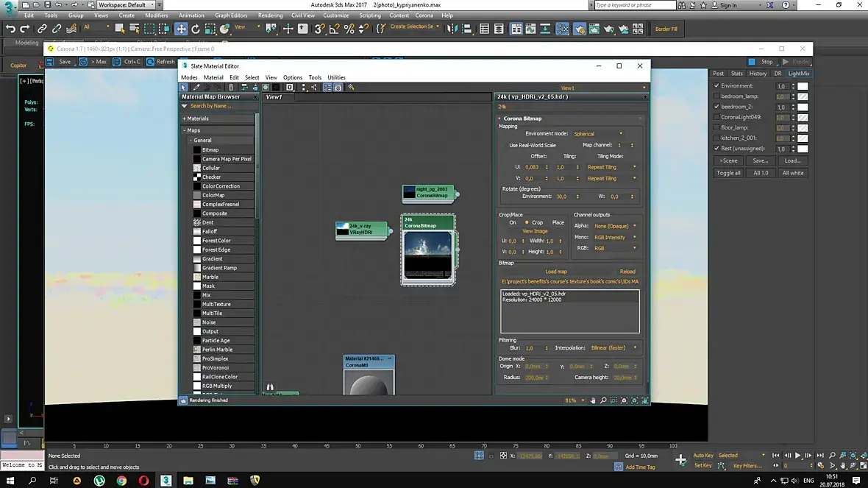Select the Percent Snap toggle icon

(349, 29)
